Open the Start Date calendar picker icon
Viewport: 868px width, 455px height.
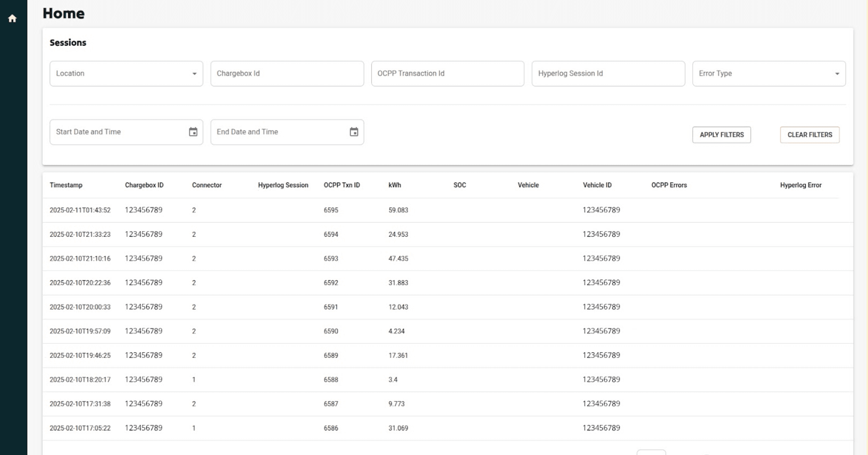click(193, 132)
